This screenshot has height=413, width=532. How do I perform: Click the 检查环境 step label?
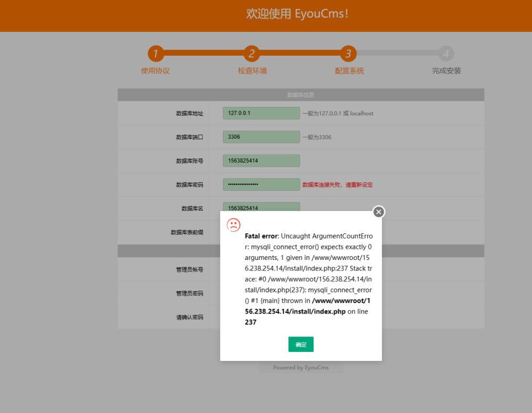pos(252,71)
